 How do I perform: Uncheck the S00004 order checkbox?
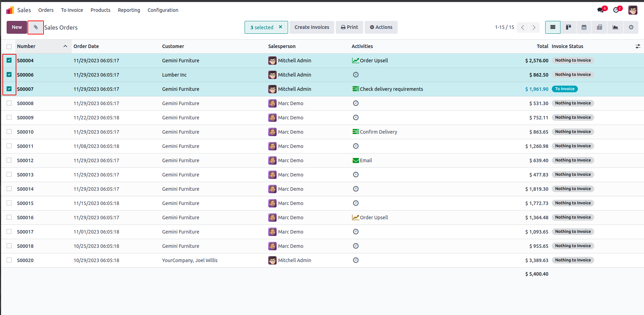(9, 61)
